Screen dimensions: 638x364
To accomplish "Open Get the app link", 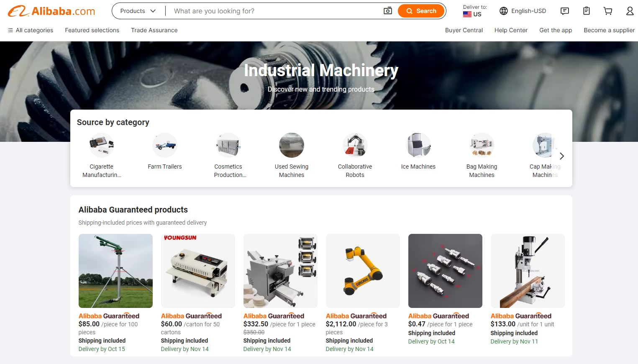I will pyautogui.click(x=556, y=30).
